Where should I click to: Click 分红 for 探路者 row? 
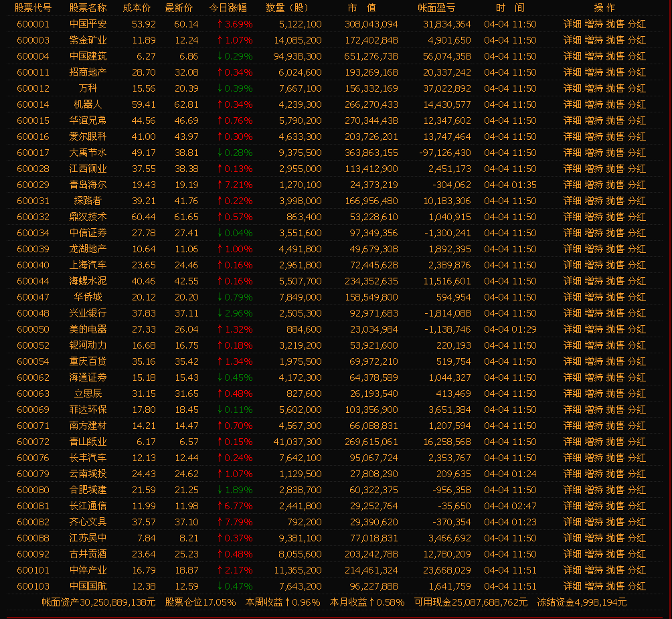(x=637, y=201)
